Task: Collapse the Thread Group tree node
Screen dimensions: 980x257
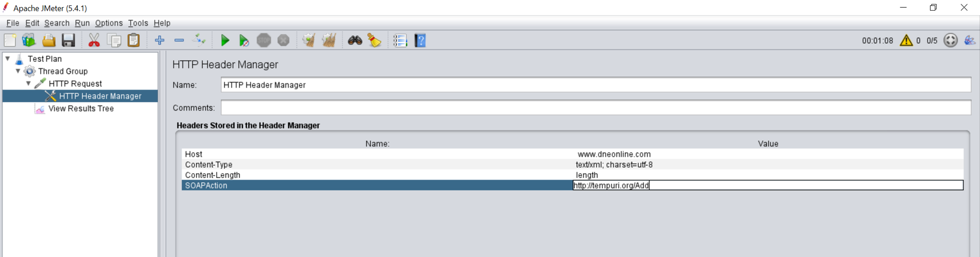Action: pos(18,71)
